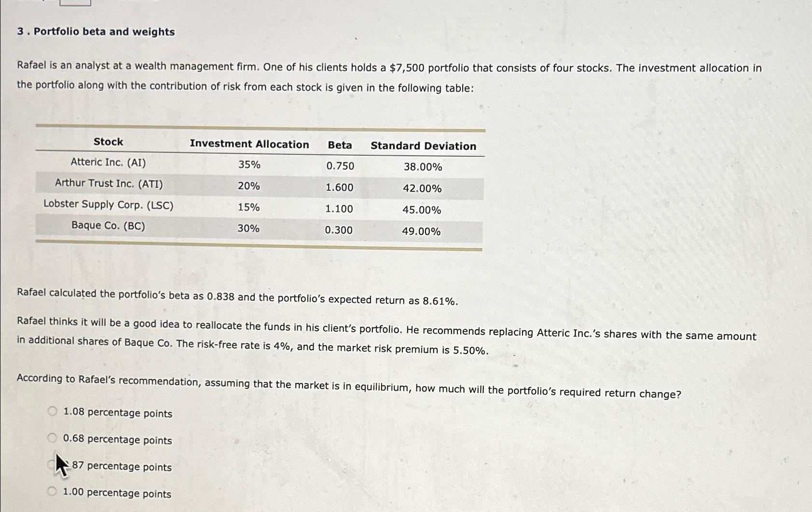Click the Standard Deviation column header
This screenshot has width=812, height=512.
click(423, 146)
